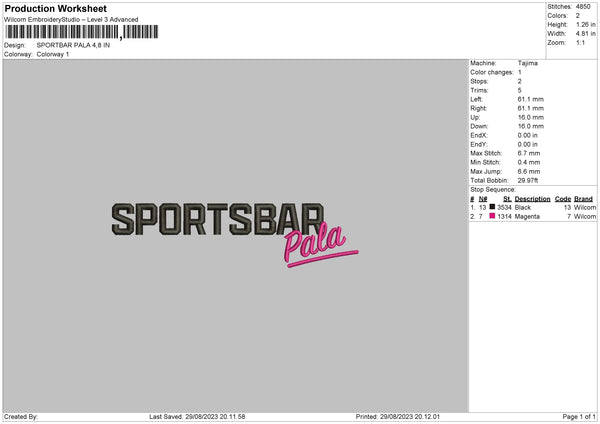This screenshot has width=600, height=424.
Task: Select the Trims value "5"
Action: 520,90
